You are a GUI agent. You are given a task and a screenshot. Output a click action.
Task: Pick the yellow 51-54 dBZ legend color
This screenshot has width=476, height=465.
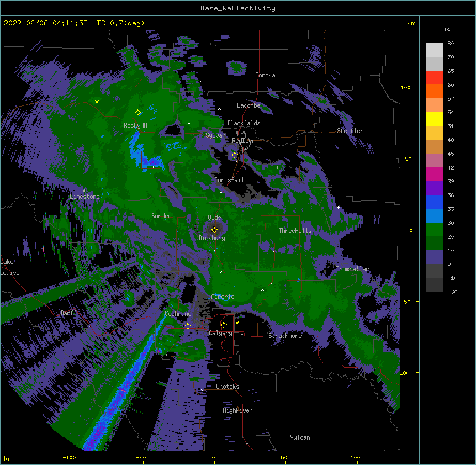(434, 119)
